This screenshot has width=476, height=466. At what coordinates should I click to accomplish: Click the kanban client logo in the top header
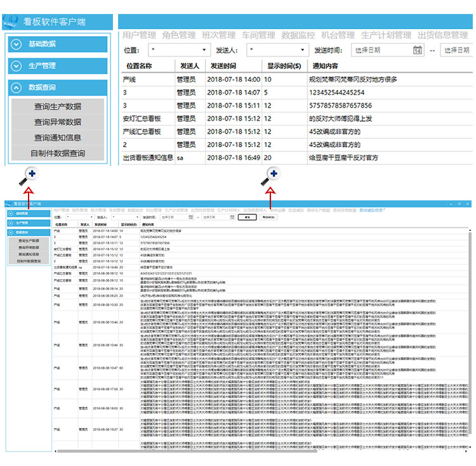(x=11, y=22)
